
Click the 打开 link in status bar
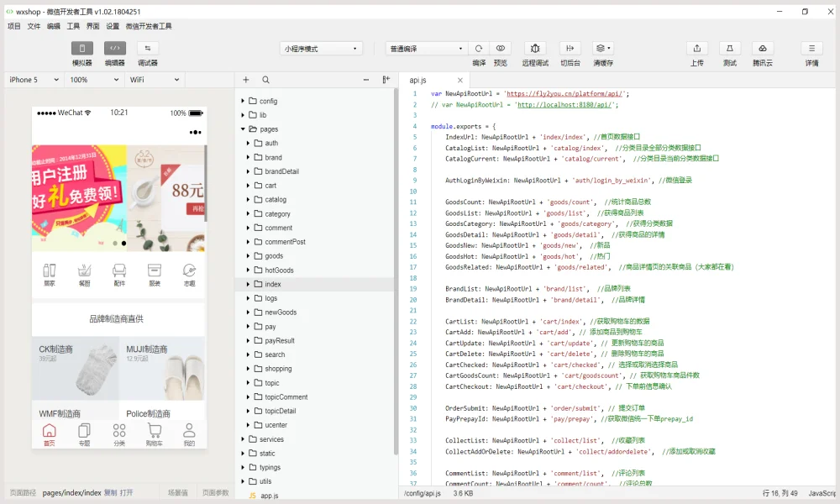pos(126,493)
